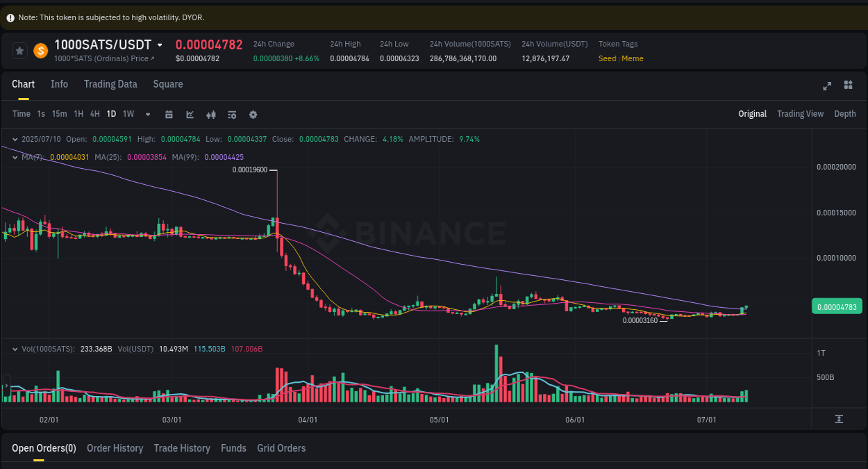Expand more timeframe intervals dropdown
868x469 pixels.
[x=147, y=114]
